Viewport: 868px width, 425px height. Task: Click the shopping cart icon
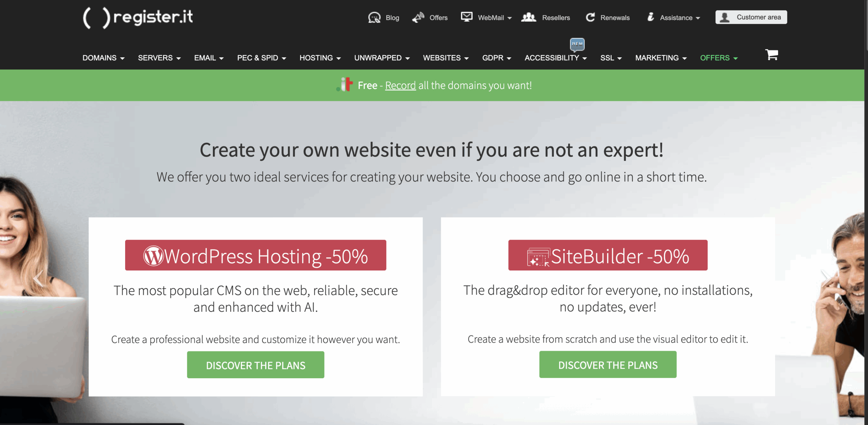771,55
